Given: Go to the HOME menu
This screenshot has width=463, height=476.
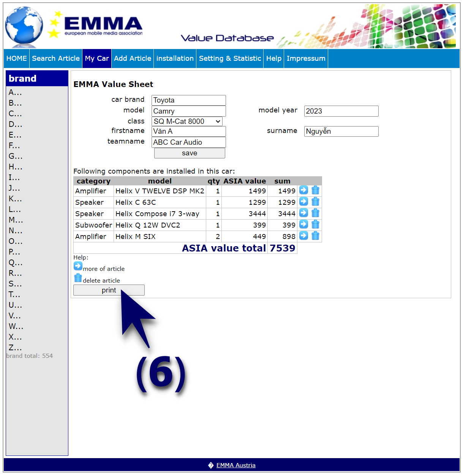Looking at the screenshot, I should coord(17,59).
